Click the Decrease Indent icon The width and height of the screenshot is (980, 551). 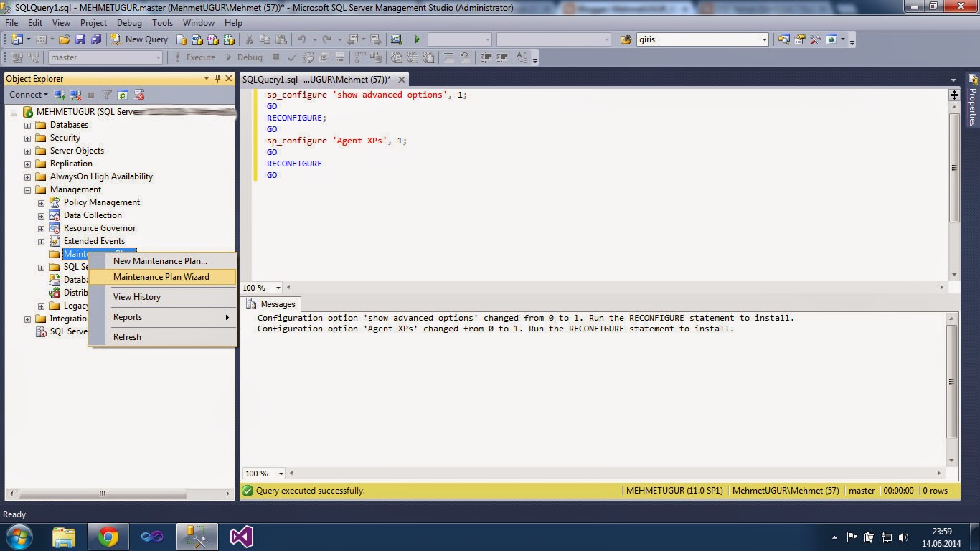pyautogui.click(x=486, y=57)
